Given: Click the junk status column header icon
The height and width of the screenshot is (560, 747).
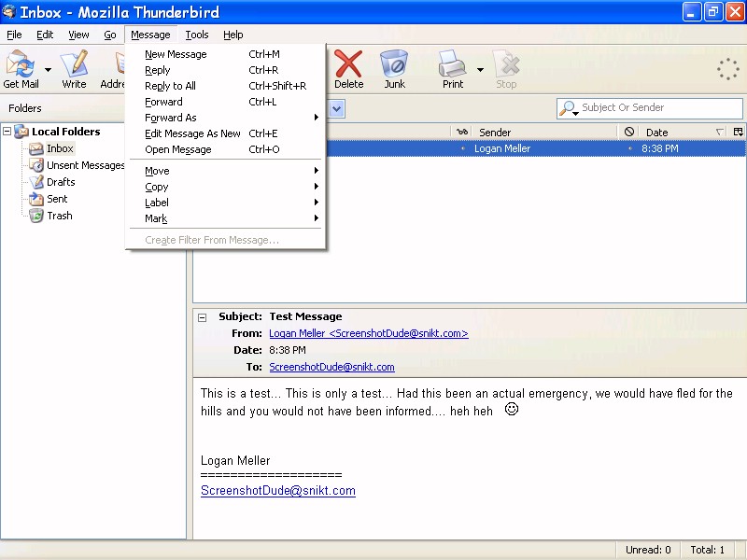Looking at the screenshot, I should pyautogui.click(x=628, y=132).
